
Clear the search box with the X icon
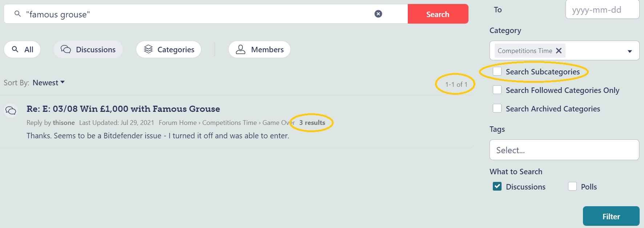(378, 14)
